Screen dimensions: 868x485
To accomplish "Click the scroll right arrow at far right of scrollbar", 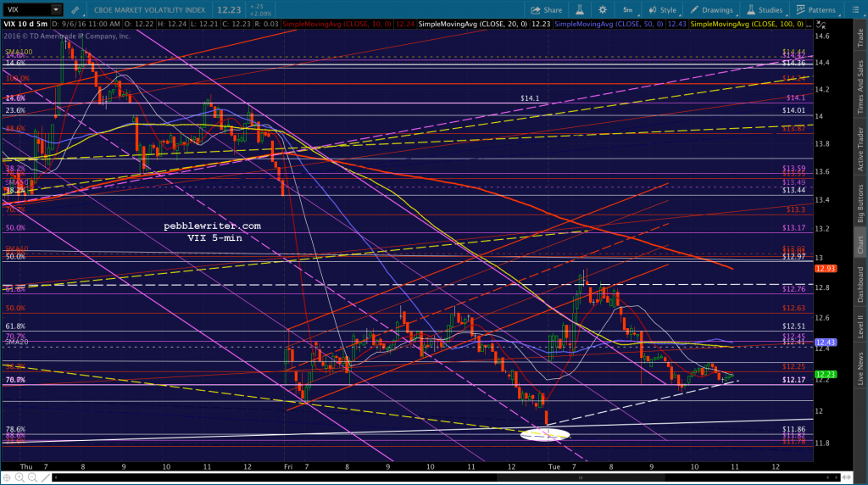I will point(836,477).
